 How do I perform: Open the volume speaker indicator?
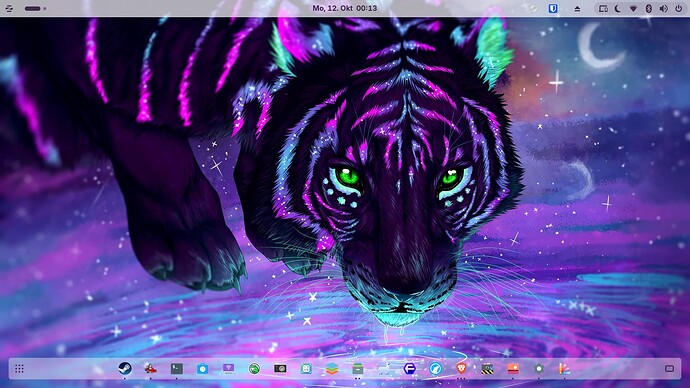(664, 9)
